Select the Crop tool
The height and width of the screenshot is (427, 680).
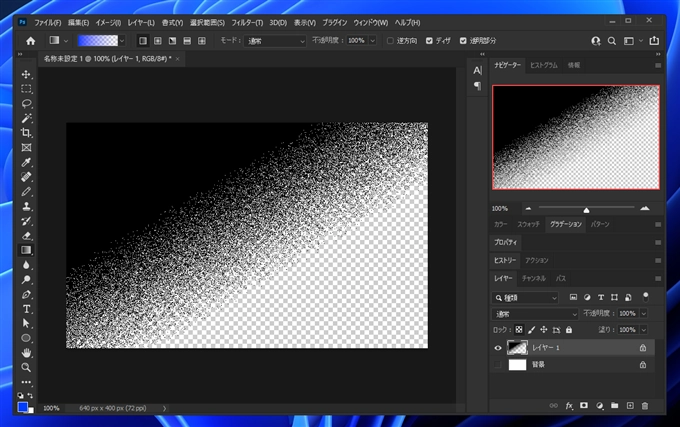[x=27, y=133]
